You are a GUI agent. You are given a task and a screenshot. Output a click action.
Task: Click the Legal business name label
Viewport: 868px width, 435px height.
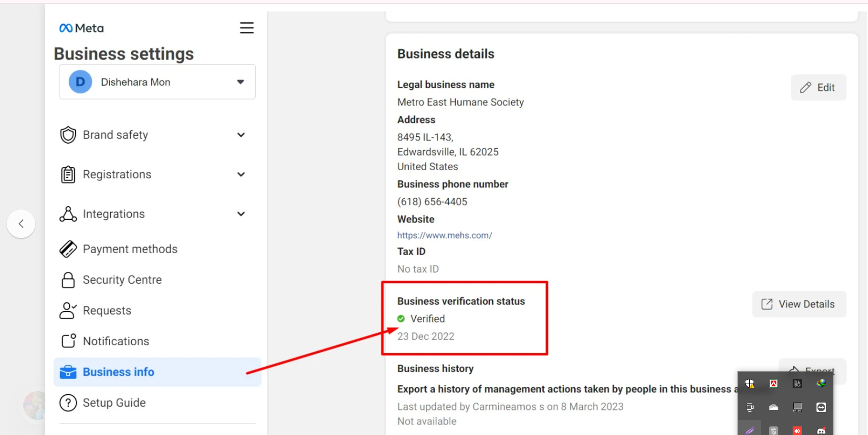pos(446,84)
